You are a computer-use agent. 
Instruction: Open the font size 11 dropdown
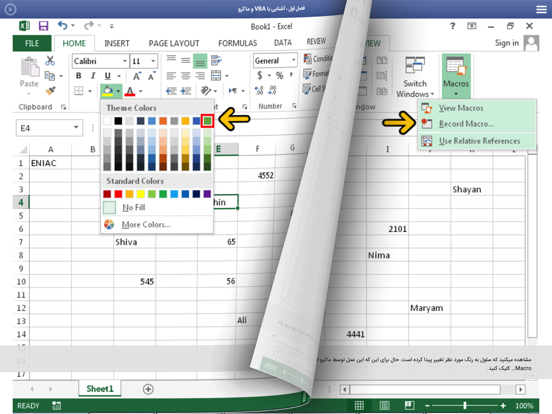coord(153,61)
